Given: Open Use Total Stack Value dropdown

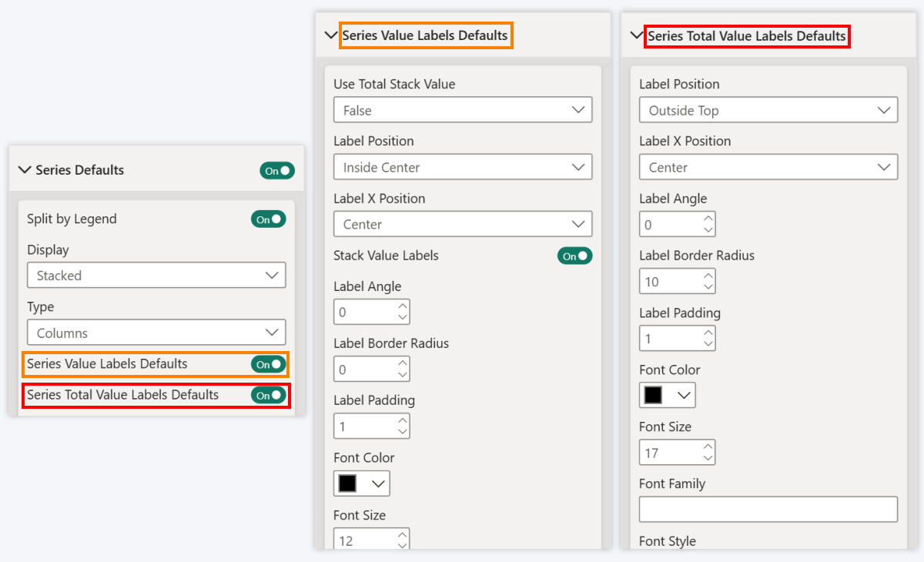Looking at the screenshot, I should [462, 110].
